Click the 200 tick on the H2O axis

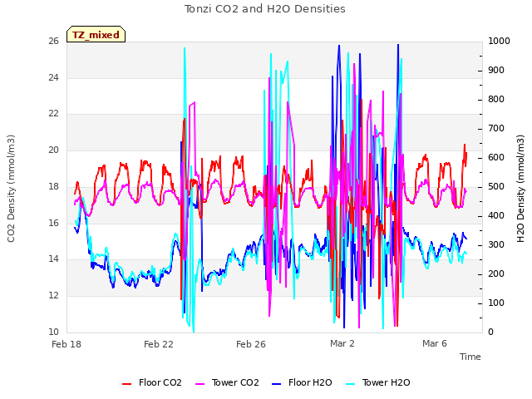tap(496, 273)
